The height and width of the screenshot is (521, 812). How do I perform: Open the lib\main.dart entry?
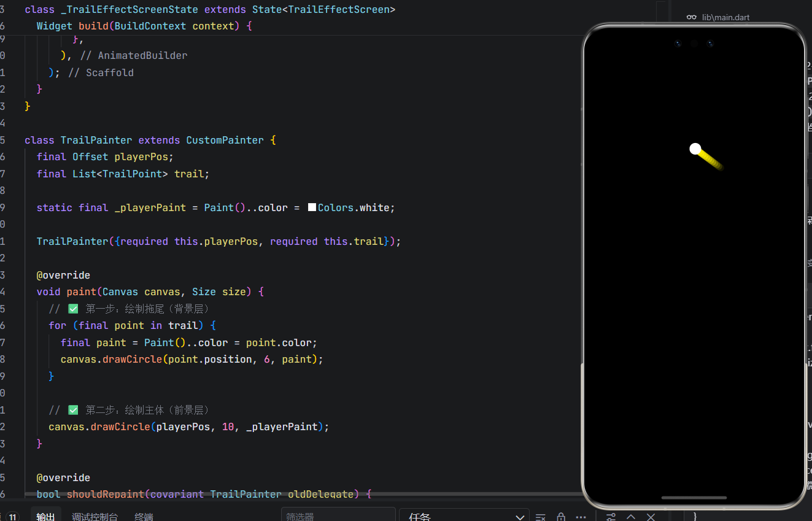725,18
